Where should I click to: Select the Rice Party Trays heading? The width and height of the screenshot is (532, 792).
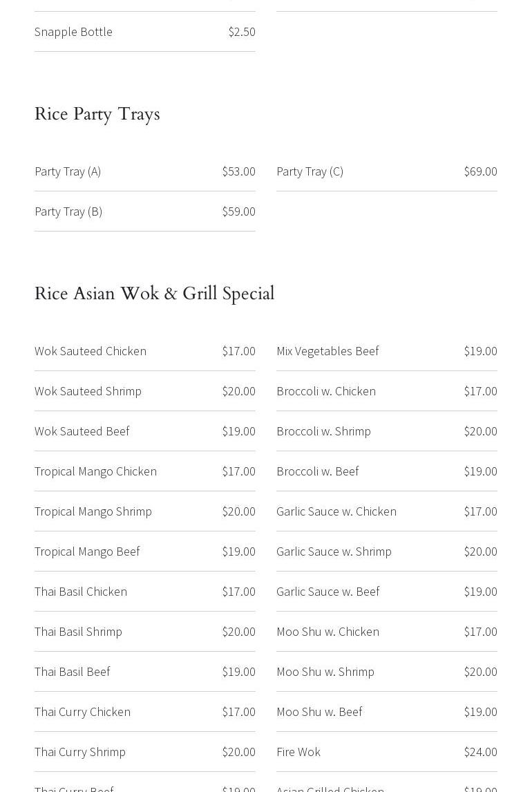click(97, 114)
